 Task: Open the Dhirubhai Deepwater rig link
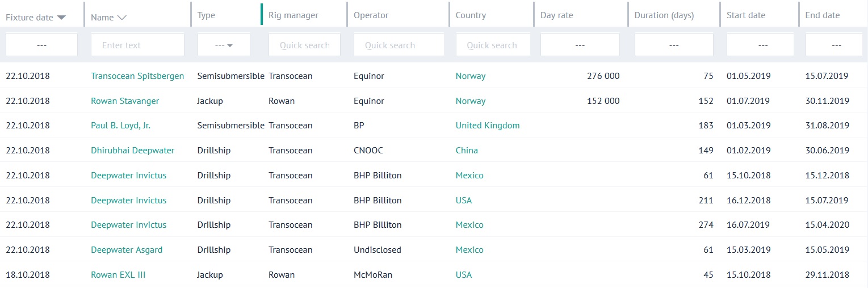point(132,151)
